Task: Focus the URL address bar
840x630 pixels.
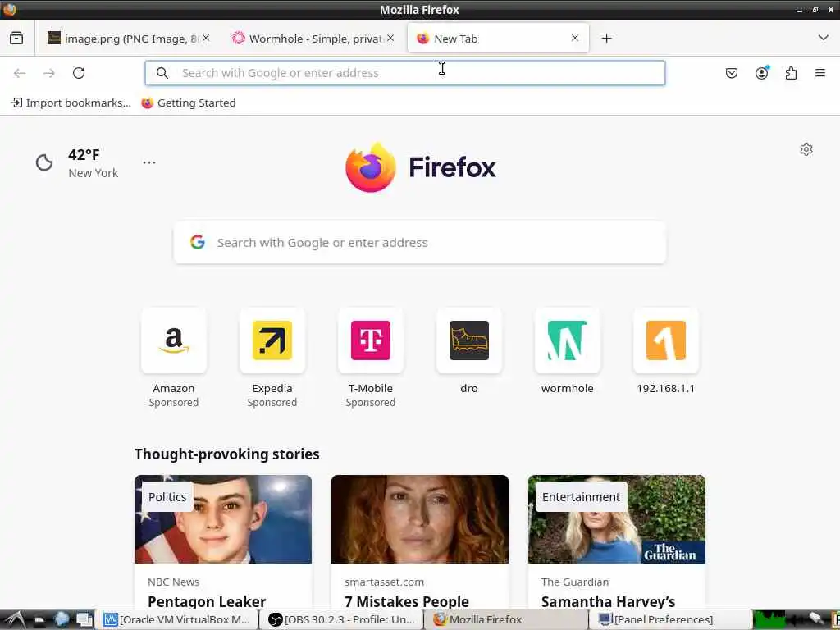Action: point(405,73)
